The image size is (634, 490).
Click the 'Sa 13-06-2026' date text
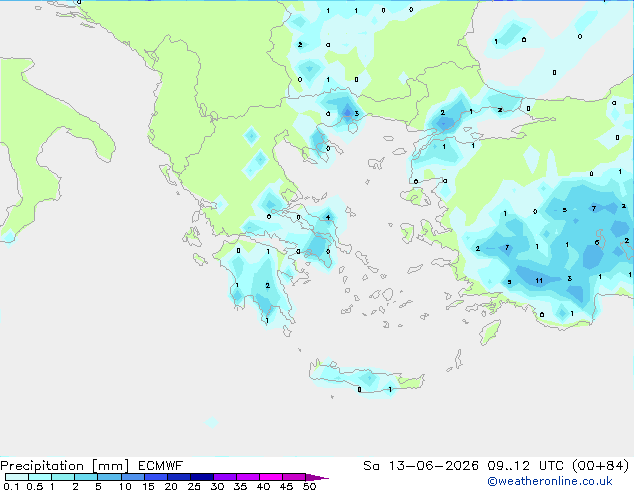[421, 466]
